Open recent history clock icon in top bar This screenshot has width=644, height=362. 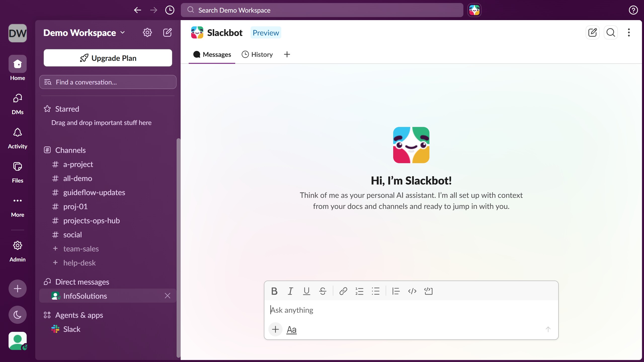pos(170,10)
